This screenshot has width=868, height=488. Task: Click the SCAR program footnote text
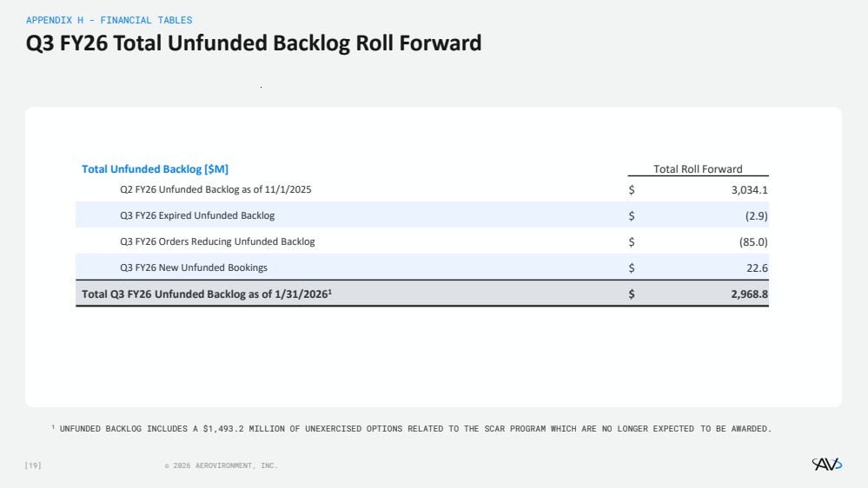[x=411, y=428]
